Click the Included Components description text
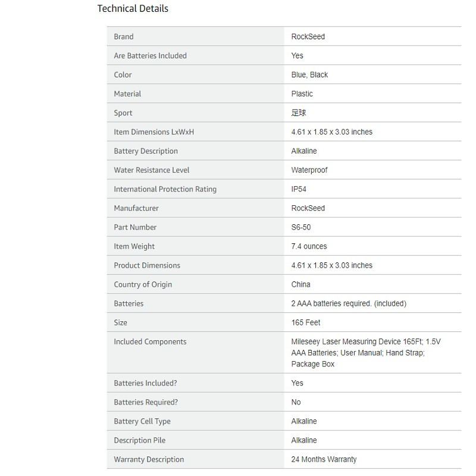This screenshot has height=476, width=476. pyautogui.click(x=366, y=353)
